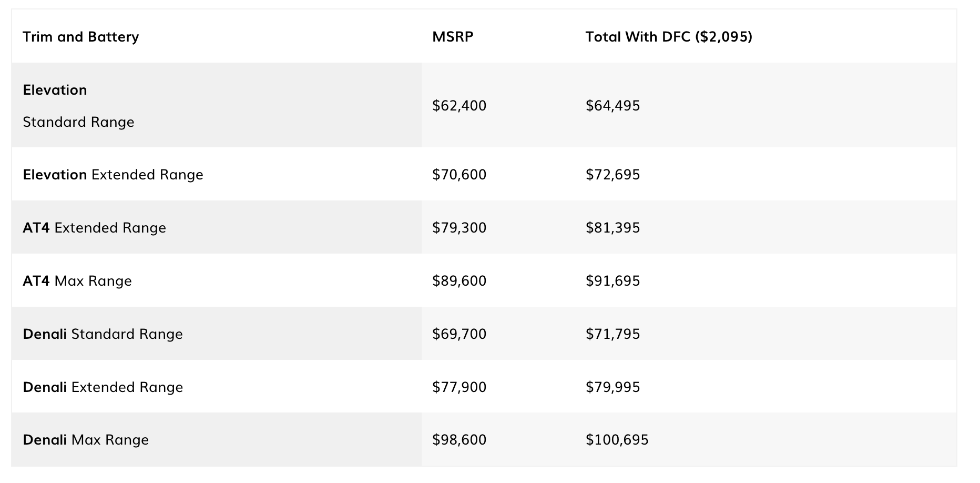The image size is (980, 483).
Task: Select the AT4 Extended Range row label
Action: point(95,228)
